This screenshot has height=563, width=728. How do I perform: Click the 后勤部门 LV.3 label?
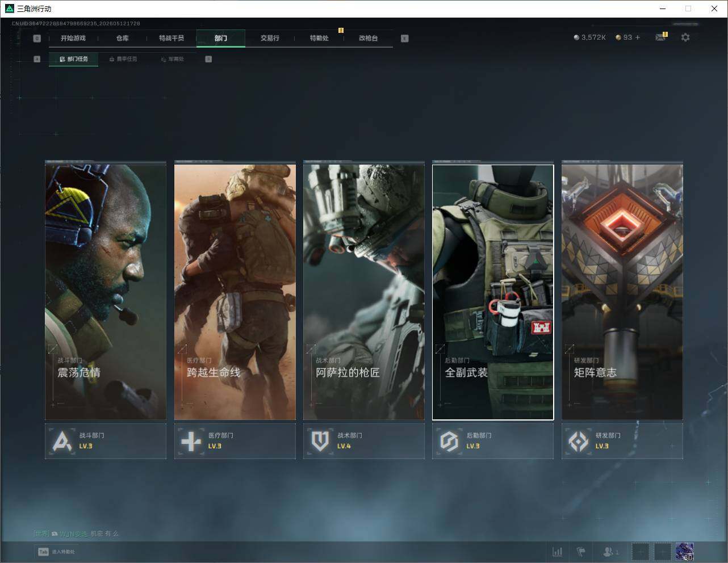(x=479, y=441)
